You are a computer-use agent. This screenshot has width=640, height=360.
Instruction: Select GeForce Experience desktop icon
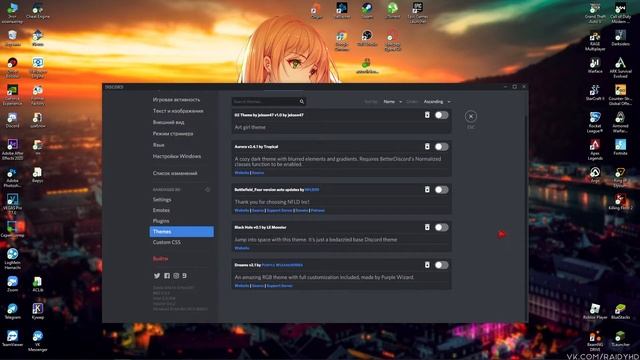coord(12,95)
